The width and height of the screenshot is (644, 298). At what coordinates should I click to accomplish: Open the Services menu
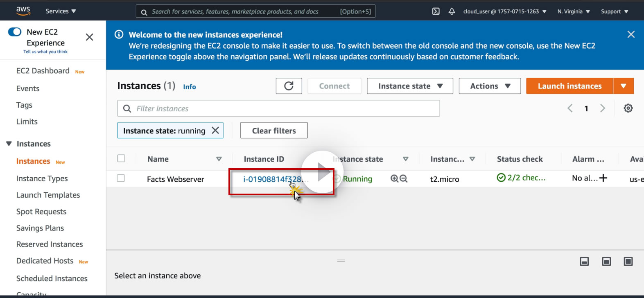pyautogui.click(x=61, y=11)
